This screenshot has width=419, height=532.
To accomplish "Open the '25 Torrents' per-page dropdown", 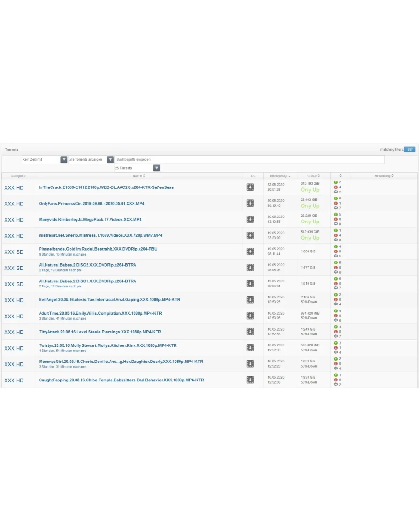I will pyautogui.click(x=157, y=168).
